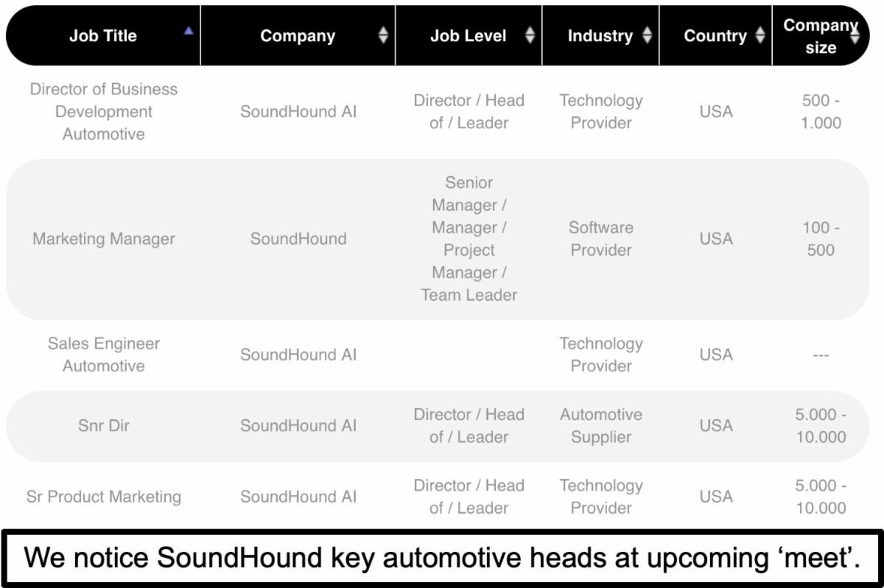Open the Sr Product Marketing entry
This screenshot has height=588, width=884.
click(x=104, y=497)
